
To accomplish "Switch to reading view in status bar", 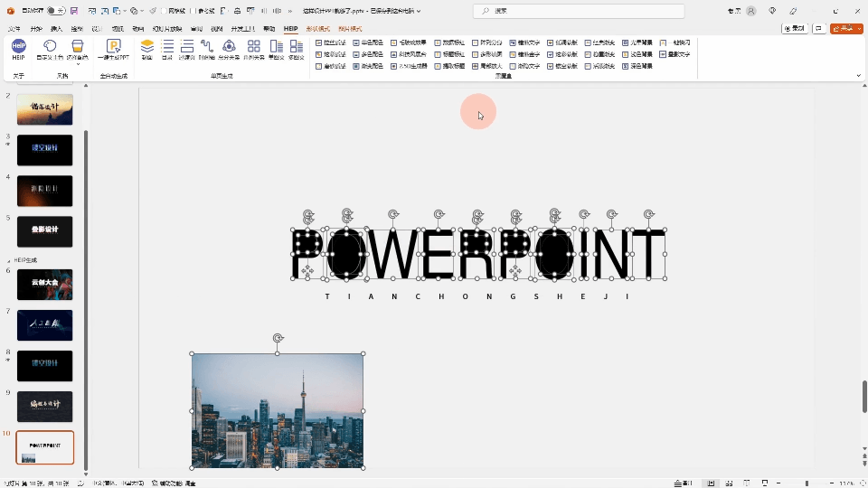I will [747, 483].
